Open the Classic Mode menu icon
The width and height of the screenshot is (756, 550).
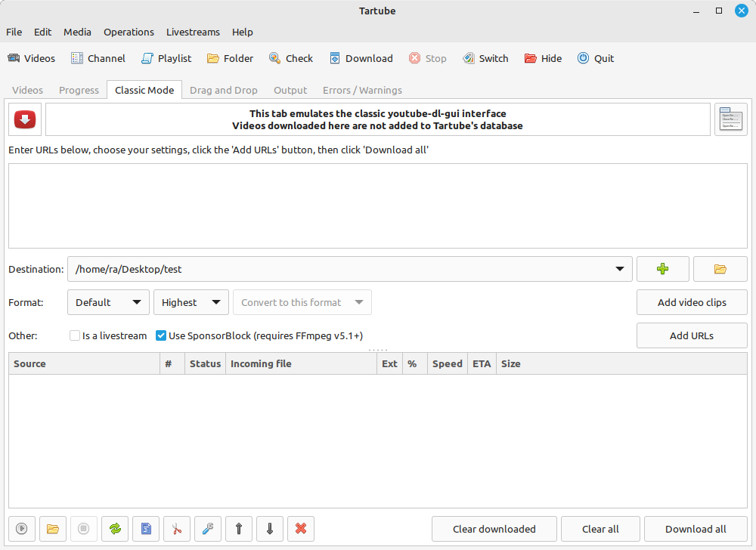pyautogui.click(x=731, y=119)
